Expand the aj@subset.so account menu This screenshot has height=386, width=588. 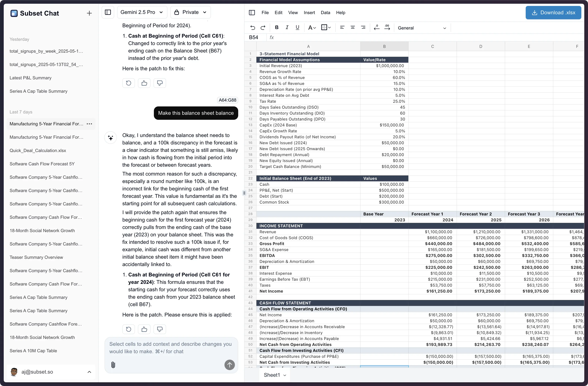(89, 372)
